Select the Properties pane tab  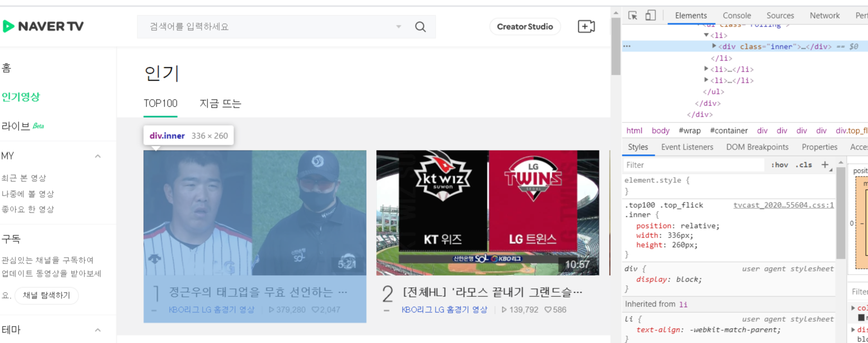819,147
